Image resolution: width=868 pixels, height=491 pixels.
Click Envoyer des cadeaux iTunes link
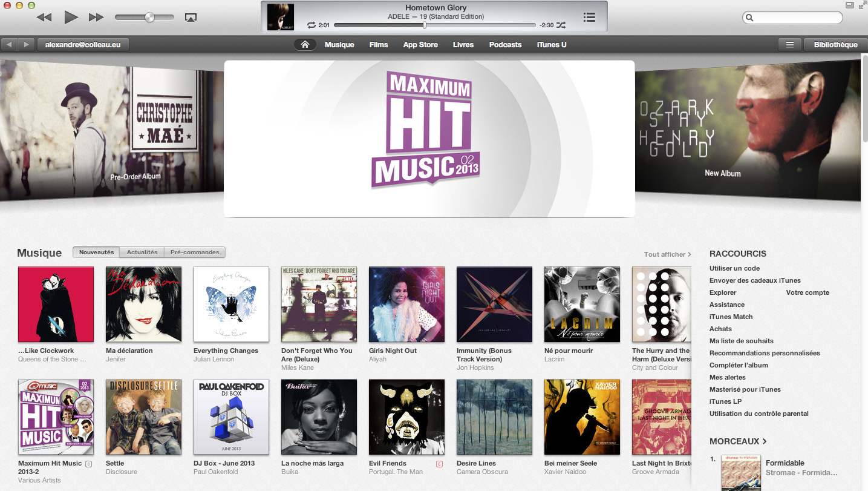click(x=755, y=280)
